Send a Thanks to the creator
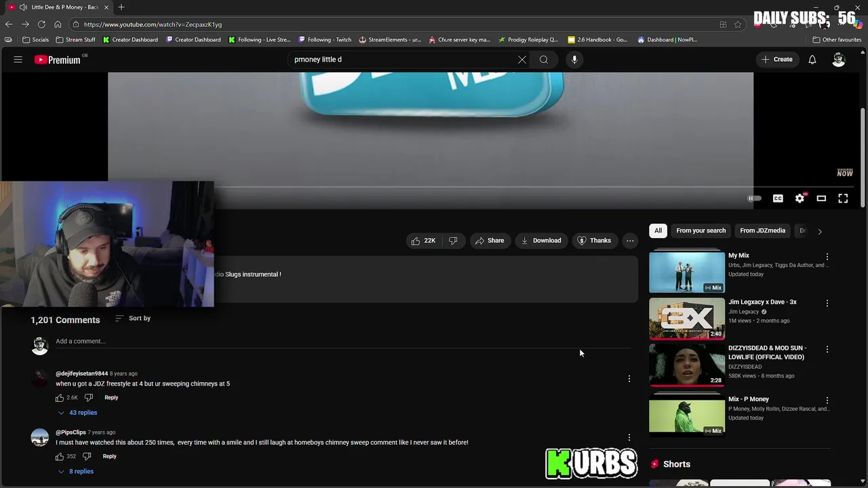Image resolution: width=868 pixels, height=488 pixels. coord(594,241)
